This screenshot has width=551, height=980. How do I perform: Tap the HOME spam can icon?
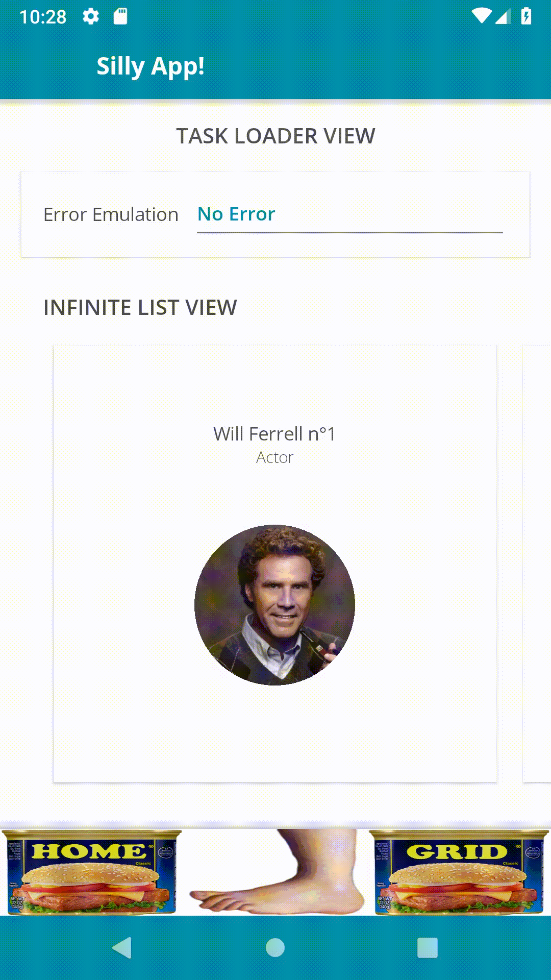[92, 872]
